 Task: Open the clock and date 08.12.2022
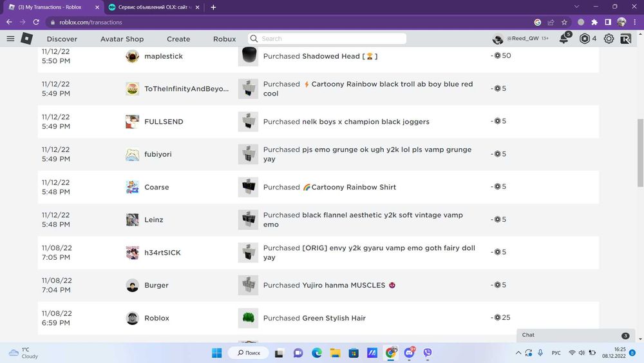[614, 353]
